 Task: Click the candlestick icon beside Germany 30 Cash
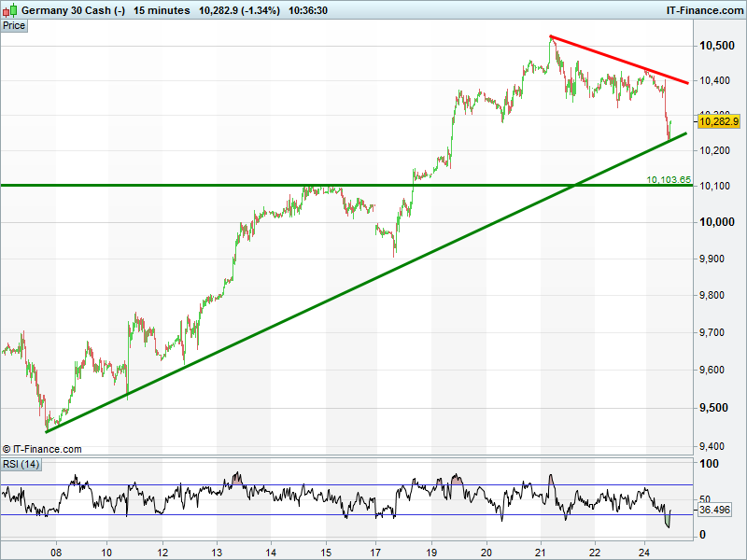coord(9,9)
